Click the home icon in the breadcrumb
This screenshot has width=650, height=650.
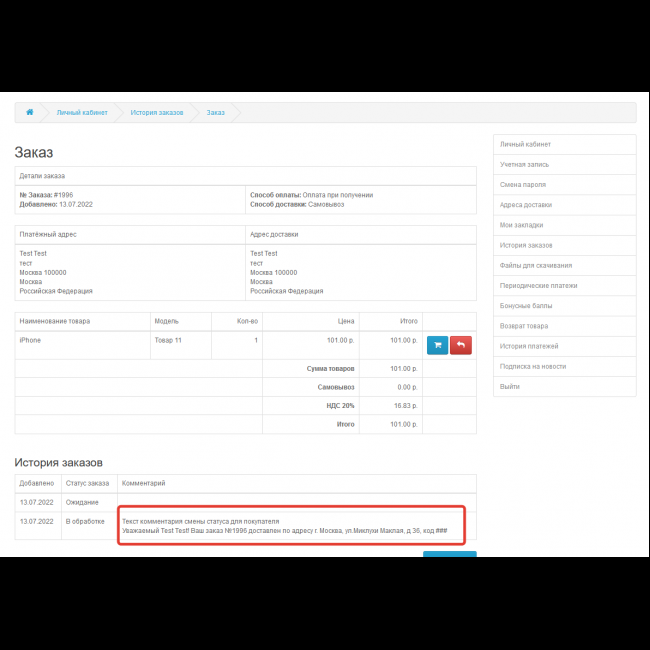pos(30,112)
